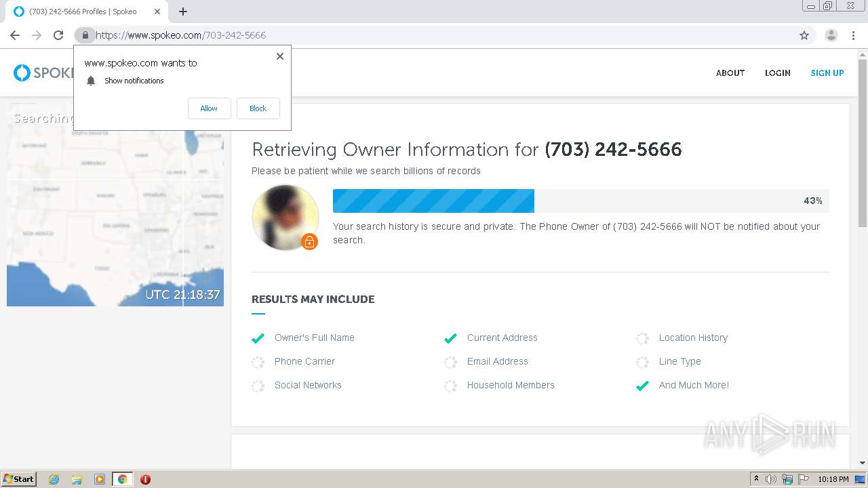Click the browser forward arrow
Viewport: 868px width, 488px height.
coord(37,35)
